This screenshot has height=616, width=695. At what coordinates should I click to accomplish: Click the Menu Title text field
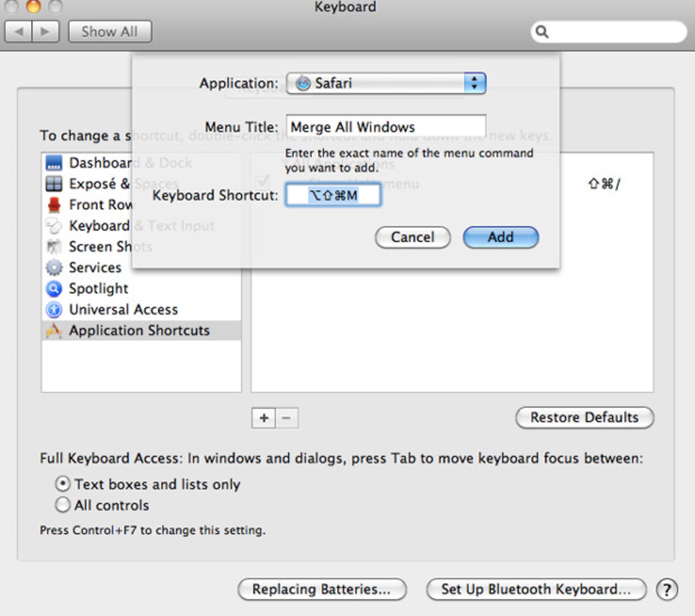pyautogui.click(x=386, y=127)
